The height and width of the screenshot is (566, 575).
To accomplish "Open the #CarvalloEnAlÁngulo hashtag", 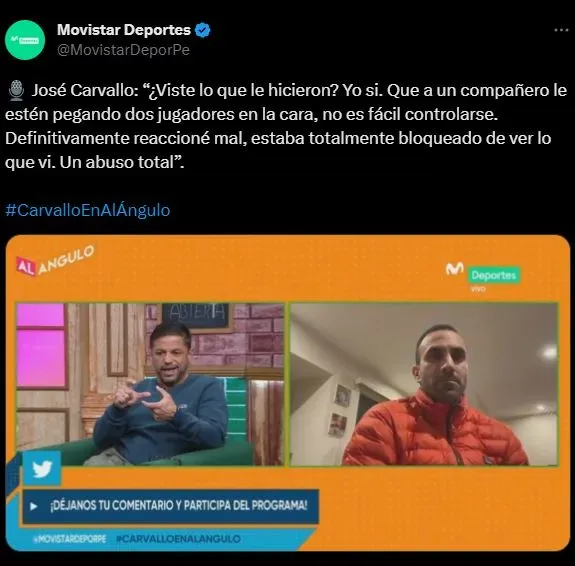I will pyautogui.click(x=88, y=210).
